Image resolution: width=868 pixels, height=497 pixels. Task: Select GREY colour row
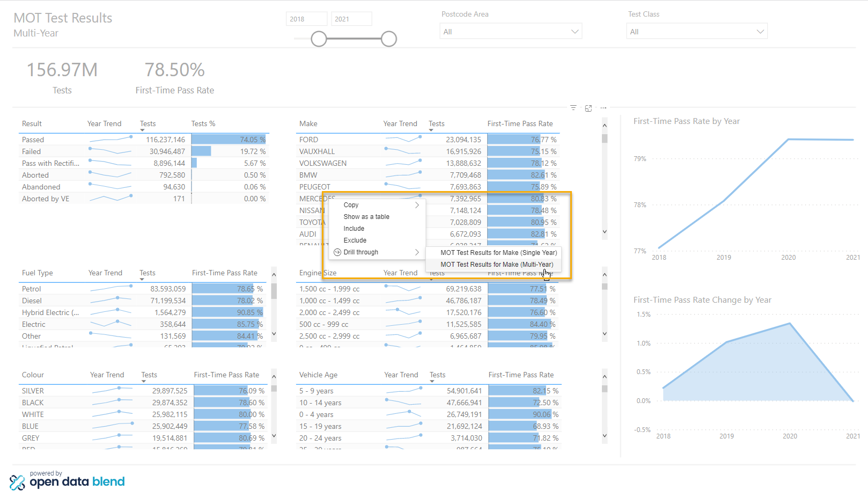pyautogui.click(x=144, y=438)
